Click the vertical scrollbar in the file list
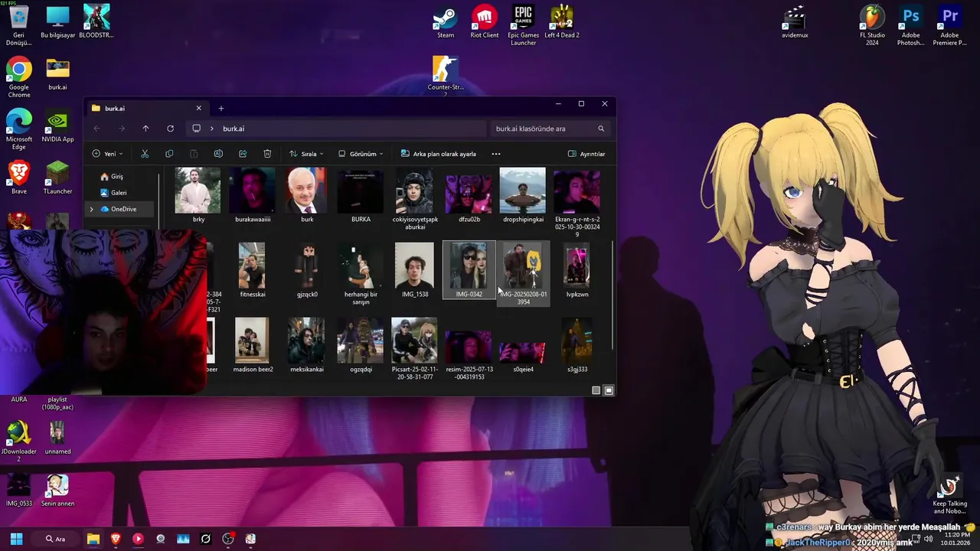The height and width of the screenshot is (551, 980). coord(612,295)
